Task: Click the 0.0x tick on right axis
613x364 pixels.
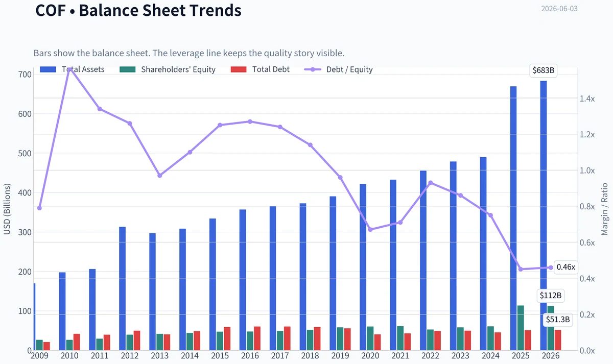Action: pos(587,351)
